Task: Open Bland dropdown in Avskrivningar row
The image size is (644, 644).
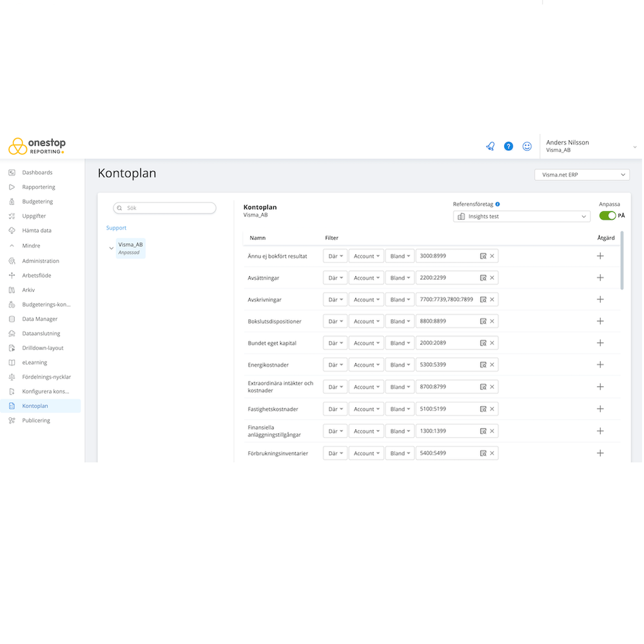Action: click(x=400, y=299)
